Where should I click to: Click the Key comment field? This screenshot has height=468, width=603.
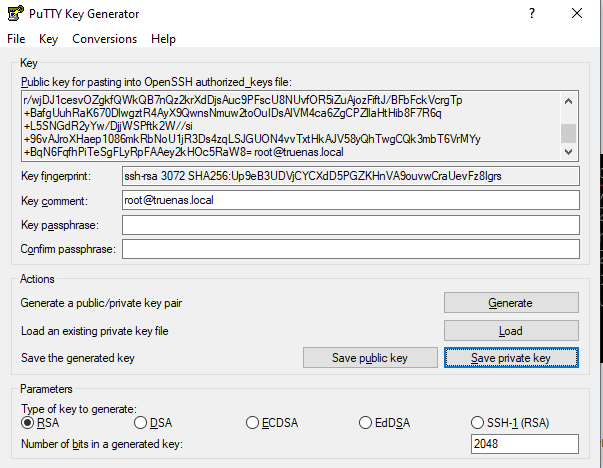coord(351,200)
